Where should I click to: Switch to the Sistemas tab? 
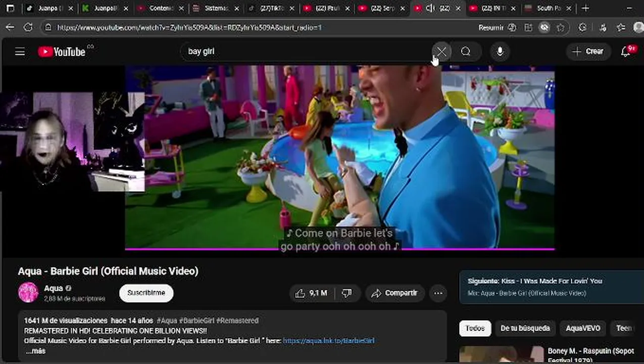[216, 8]
